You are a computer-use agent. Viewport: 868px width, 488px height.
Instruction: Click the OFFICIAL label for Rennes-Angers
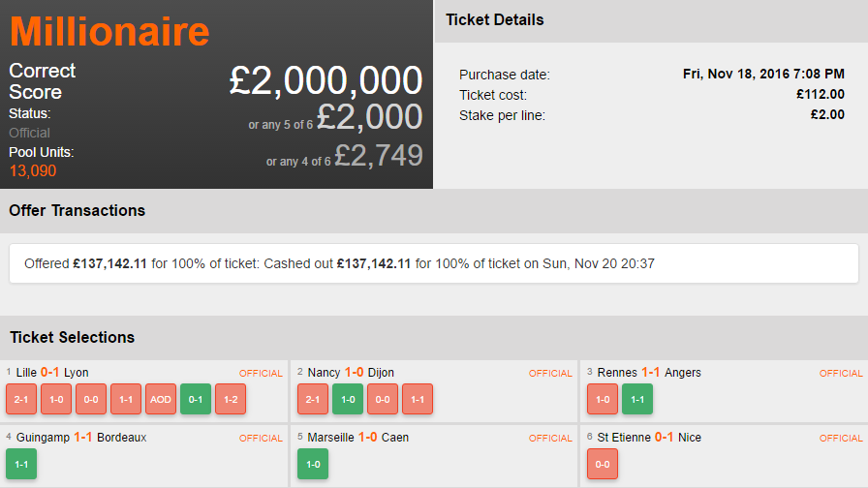(x=841, y=374)
